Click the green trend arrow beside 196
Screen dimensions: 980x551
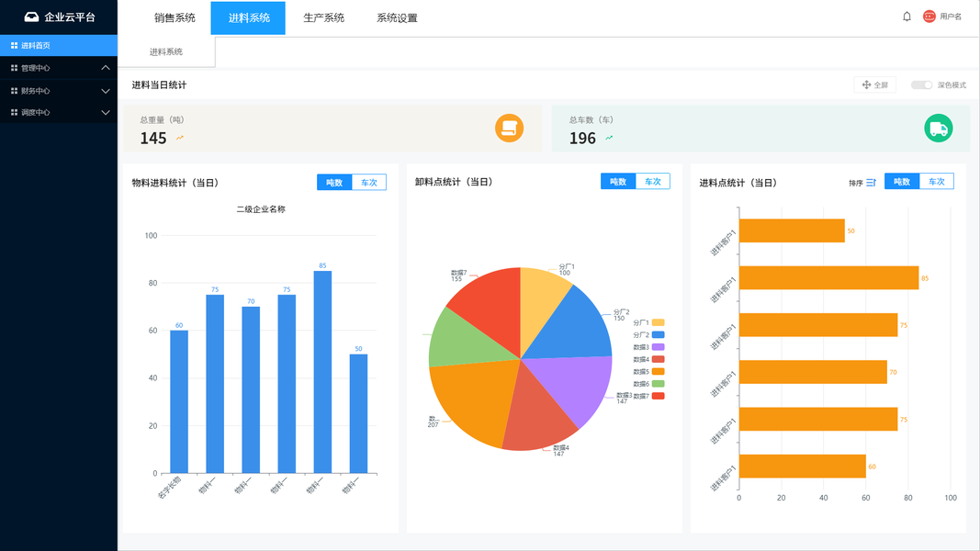point(609,138)
